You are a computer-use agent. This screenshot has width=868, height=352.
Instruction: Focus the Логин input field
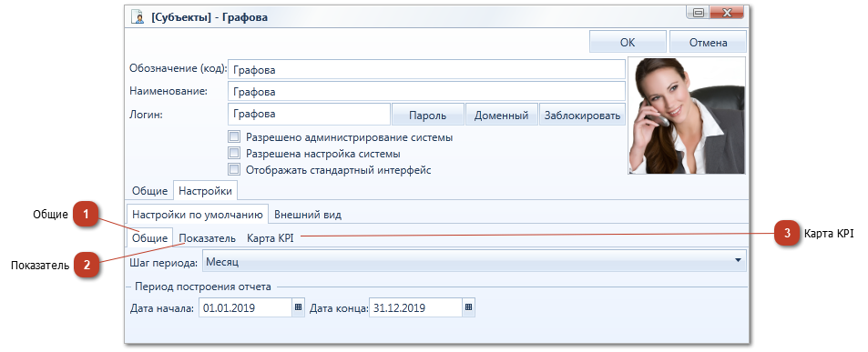(309, 115)
